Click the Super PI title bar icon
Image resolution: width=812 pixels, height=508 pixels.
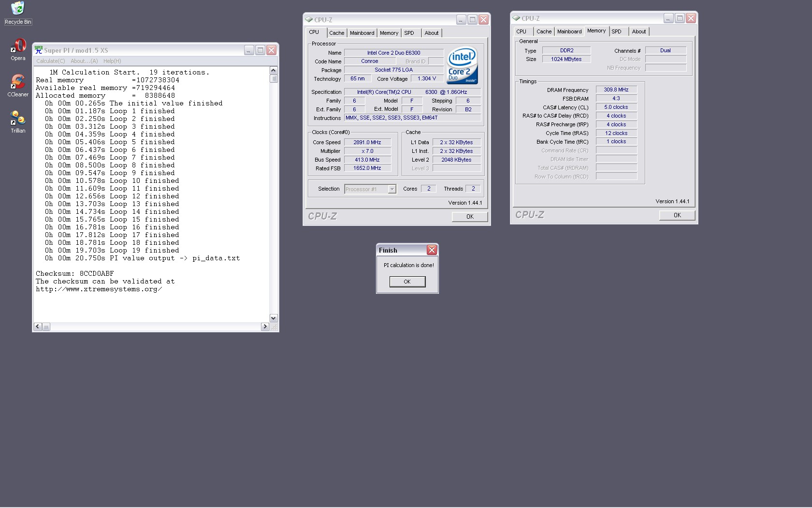pyautogui.click(x=39, y=50)
